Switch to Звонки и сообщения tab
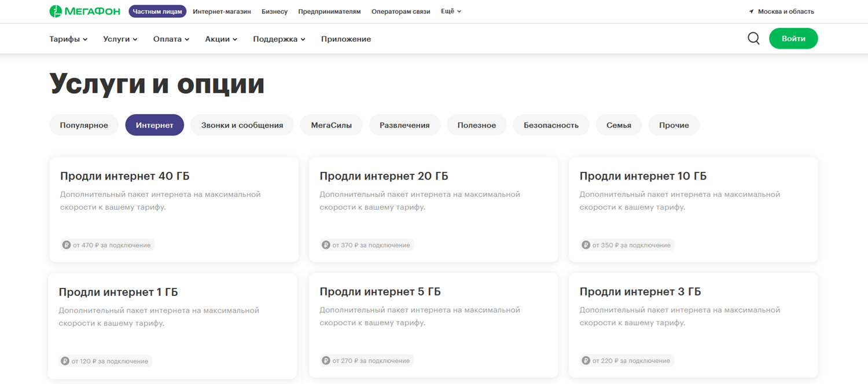The width and height of the screenshot is (868, 384). coord(242,125)
